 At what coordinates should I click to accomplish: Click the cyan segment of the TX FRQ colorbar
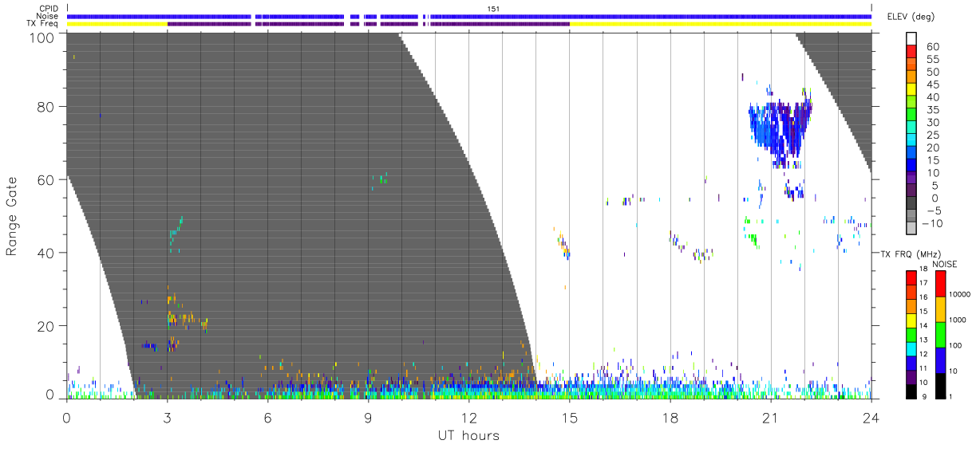coord(911,348)
